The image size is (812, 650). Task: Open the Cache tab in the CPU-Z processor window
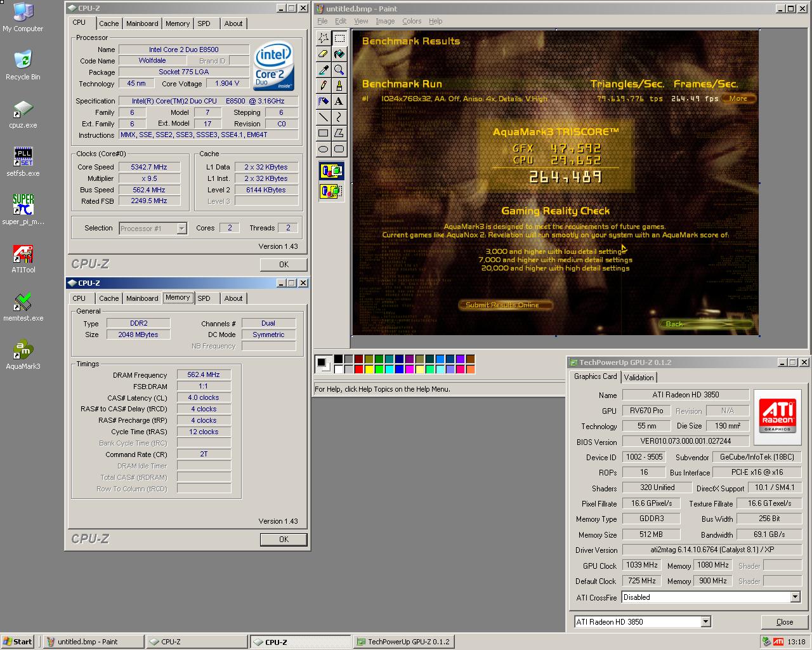coord(108,23)
